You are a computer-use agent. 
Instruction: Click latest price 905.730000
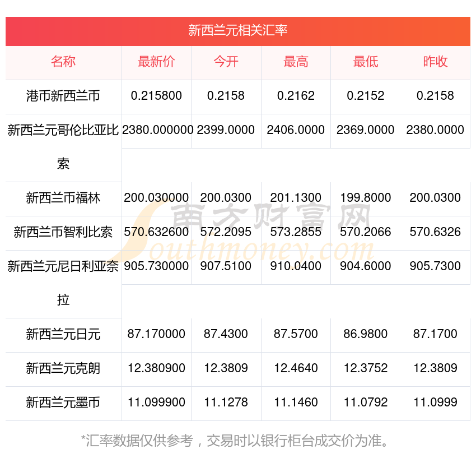156,266
